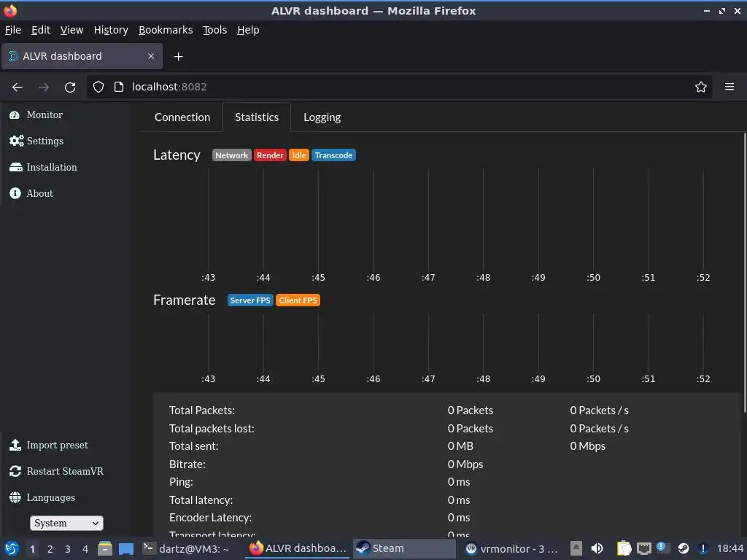
Task: Toggle the Client FPS legend badge
Action: click(298, 300)
